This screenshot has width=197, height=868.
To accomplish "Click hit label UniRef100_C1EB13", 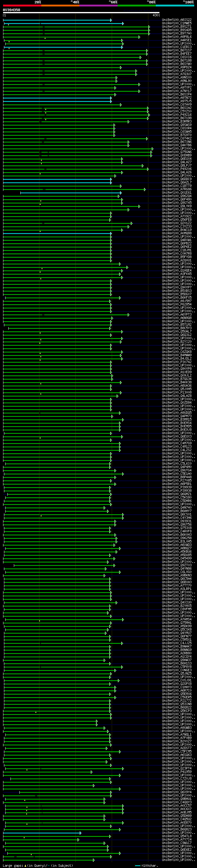I will pyautogui.click(x=177, y=47).
